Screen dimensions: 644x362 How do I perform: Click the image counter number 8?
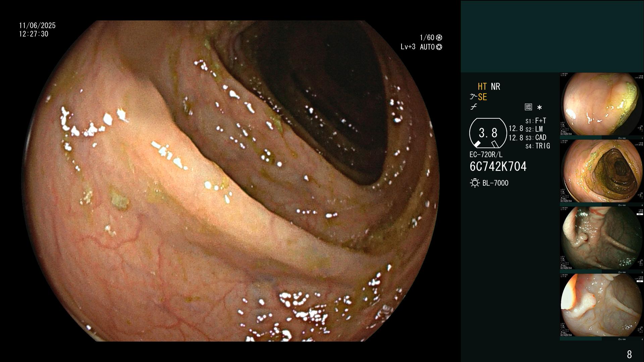coord(629,354)
